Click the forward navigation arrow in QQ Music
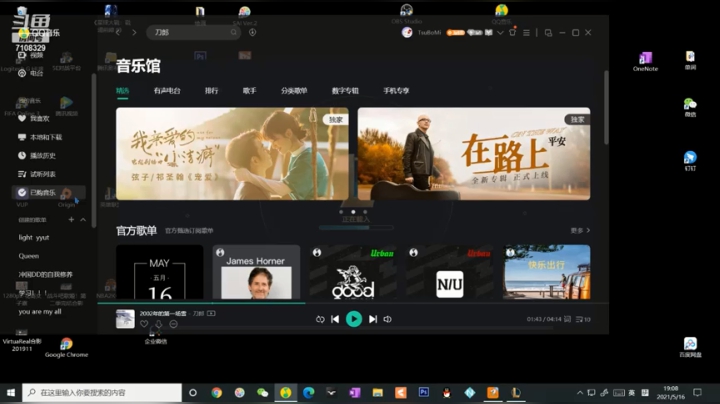The width and height of the screenshot is (720, 404). tap(134, 33)
